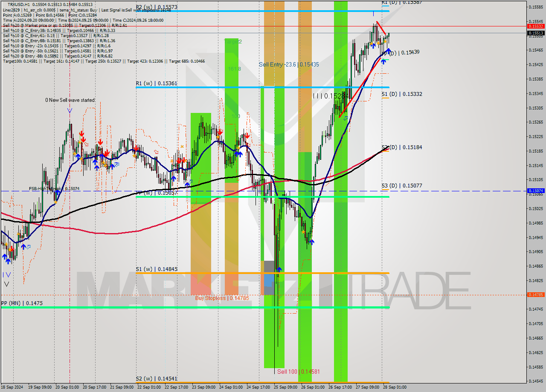Click the 'Target100: 0.14581' summary text
Viewport: 546px width, 392px height.
click(20, 61)
